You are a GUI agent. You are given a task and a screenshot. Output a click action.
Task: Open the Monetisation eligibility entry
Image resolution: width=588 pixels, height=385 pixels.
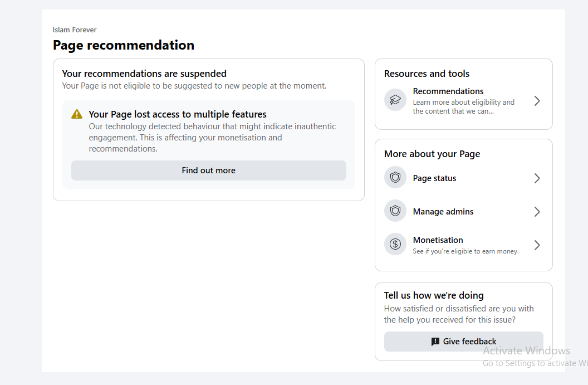463,245
